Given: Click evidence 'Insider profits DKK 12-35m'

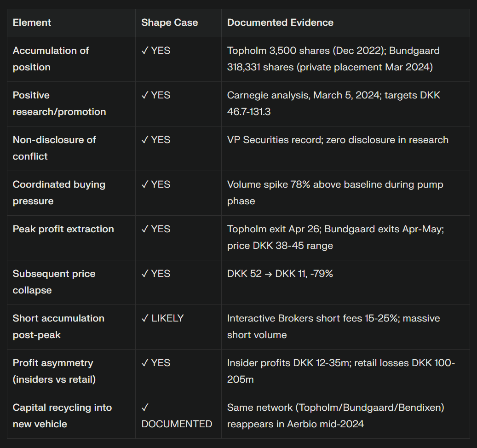Looking at the screenshot, I should click(288, 363).
